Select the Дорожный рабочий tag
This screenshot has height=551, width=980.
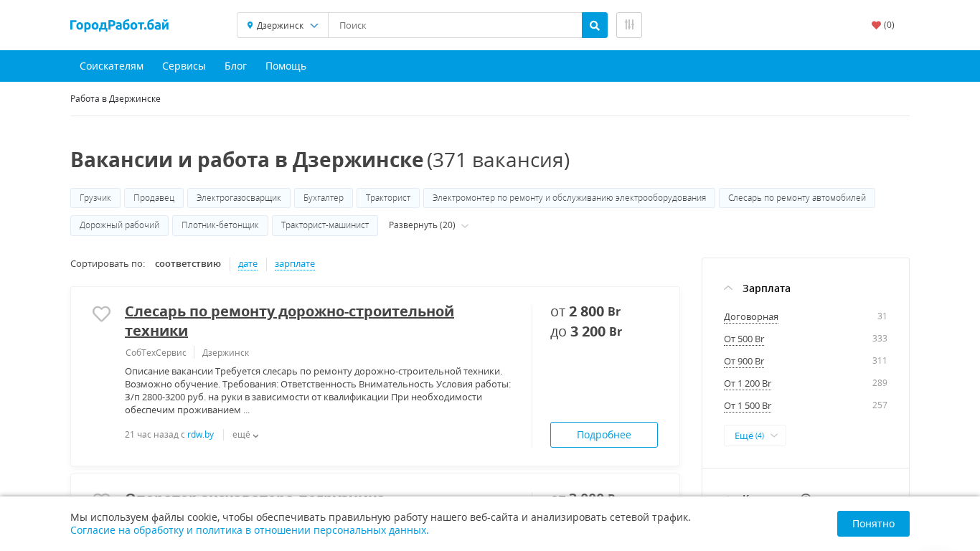pos(119,225)
